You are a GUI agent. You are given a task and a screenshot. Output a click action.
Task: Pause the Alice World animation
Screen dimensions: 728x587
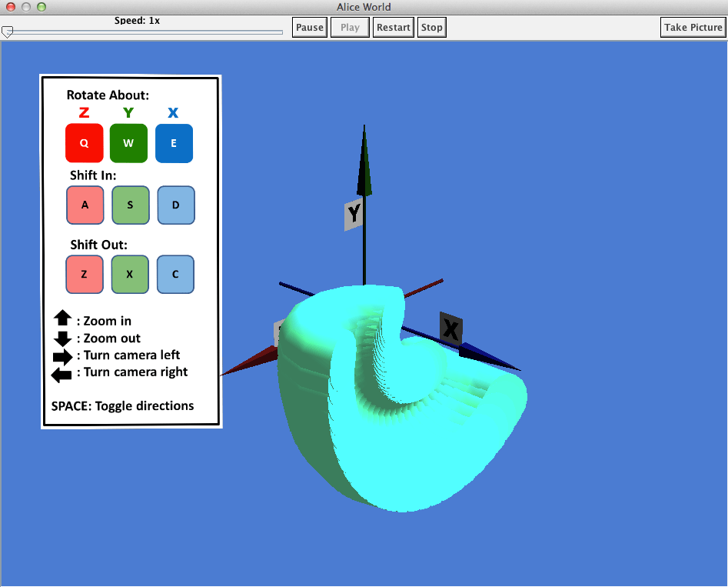(x=310, y=28)
